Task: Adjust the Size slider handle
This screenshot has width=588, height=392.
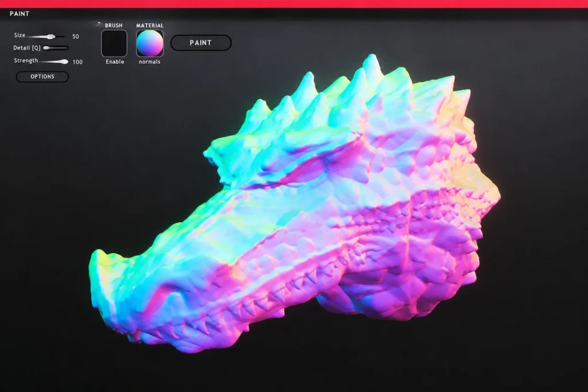Action: [x=51, y=36]
